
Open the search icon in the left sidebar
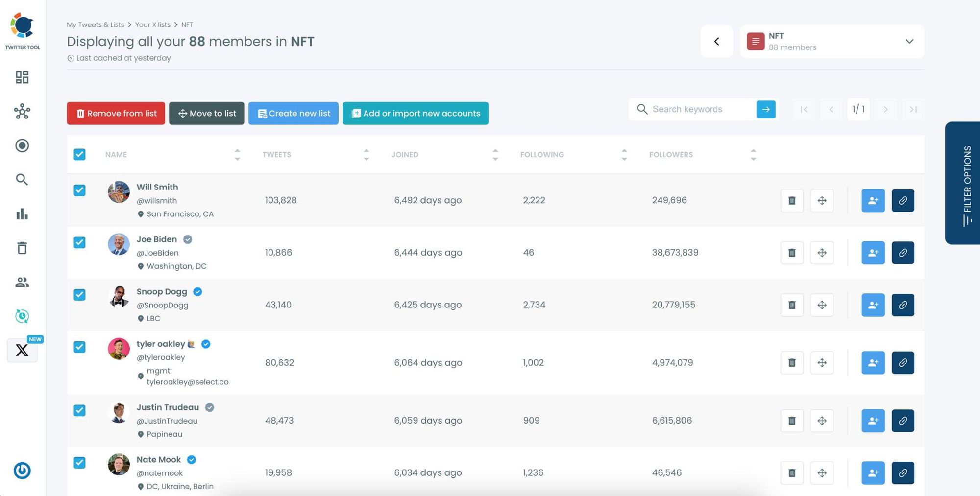(22, 180)
